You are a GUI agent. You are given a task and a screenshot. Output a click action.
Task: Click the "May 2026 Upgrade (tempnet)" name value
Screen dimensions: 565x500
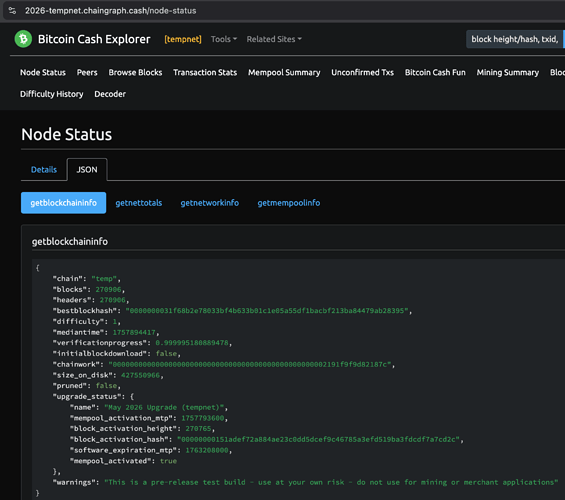click(164, 407)
